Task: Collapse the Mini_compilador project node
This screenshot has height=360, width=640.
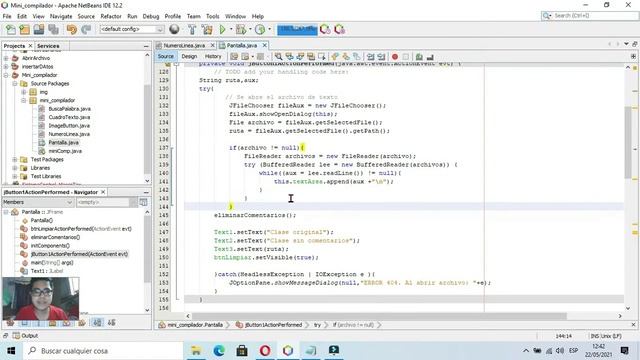Action: [x=6, y=75]
